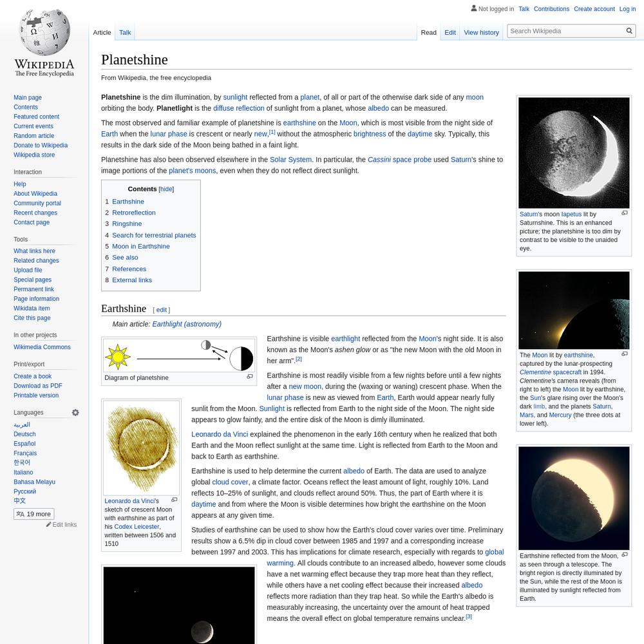Click the search magnifier icon
644x644 pixels.
pos(629,31)
